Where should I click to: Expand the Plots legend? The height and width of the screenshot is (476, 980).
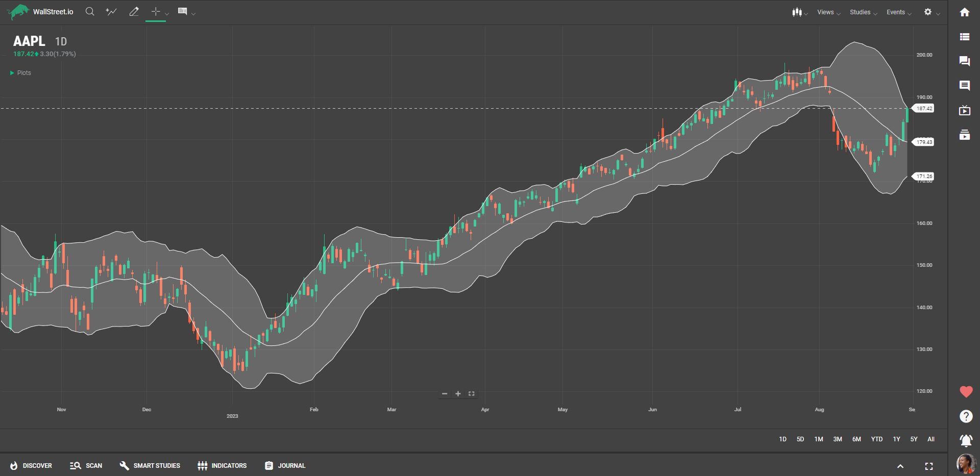pos(20,73)
